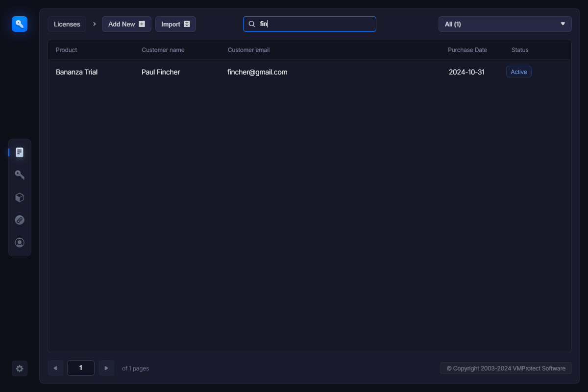The image size is (588, 392).
Task: Click the page number input field
Action: point(81,368)
